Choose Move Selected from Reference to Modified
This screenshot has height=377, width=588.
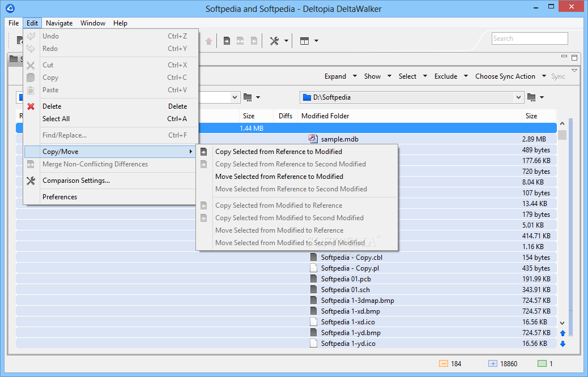coord(296,177)
